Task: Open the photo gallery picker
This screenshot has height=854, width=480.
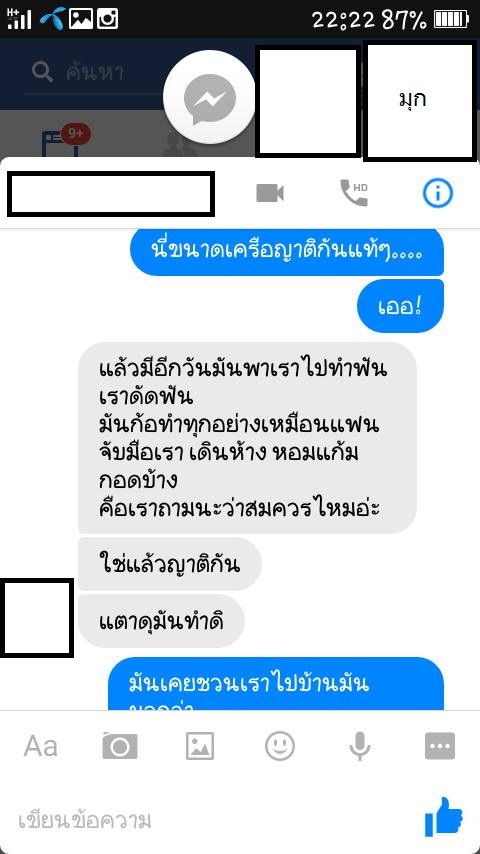Action: pos(200,746)
